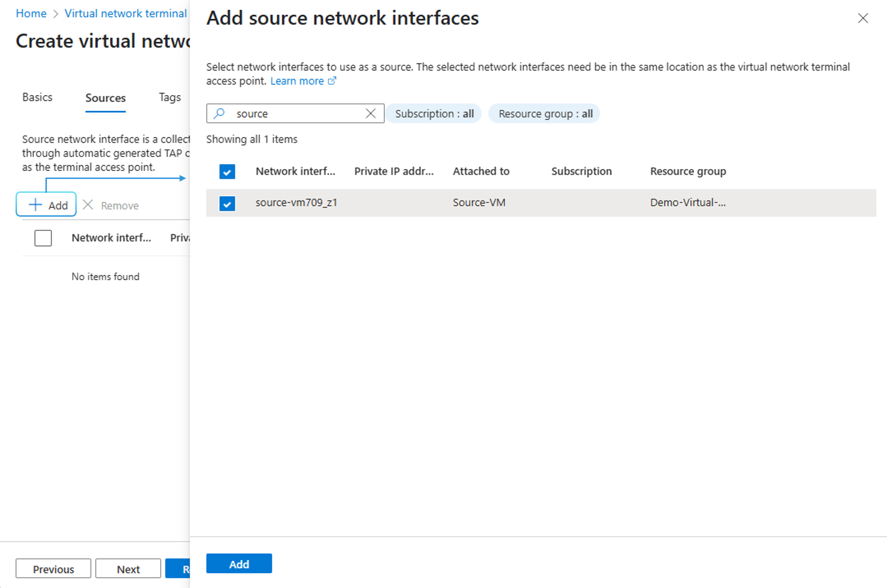Click the plus Add icon in Sources
Screen dimensions: 887x588
[x=35, y=205]
